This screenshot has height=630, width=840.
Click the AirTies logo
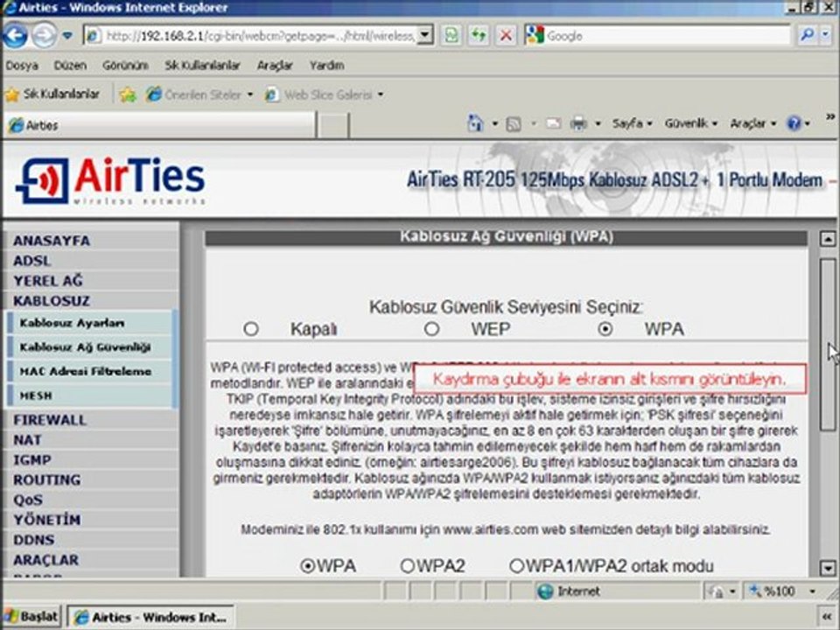(111, 181)
